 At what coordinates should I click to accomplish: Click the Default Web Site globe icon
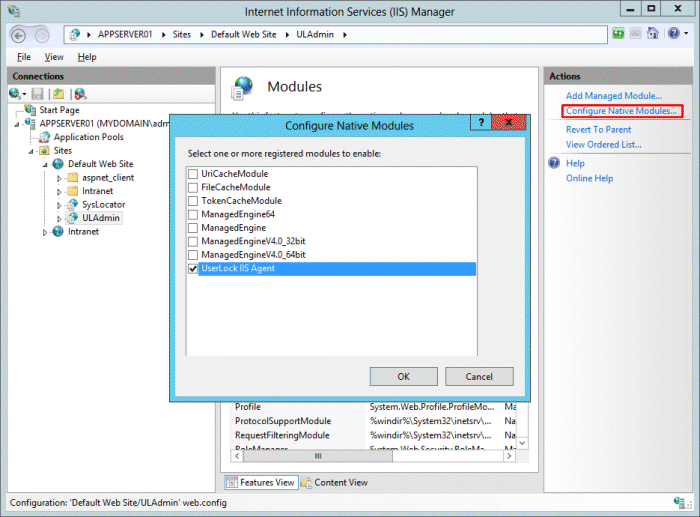tap(58, 164)
